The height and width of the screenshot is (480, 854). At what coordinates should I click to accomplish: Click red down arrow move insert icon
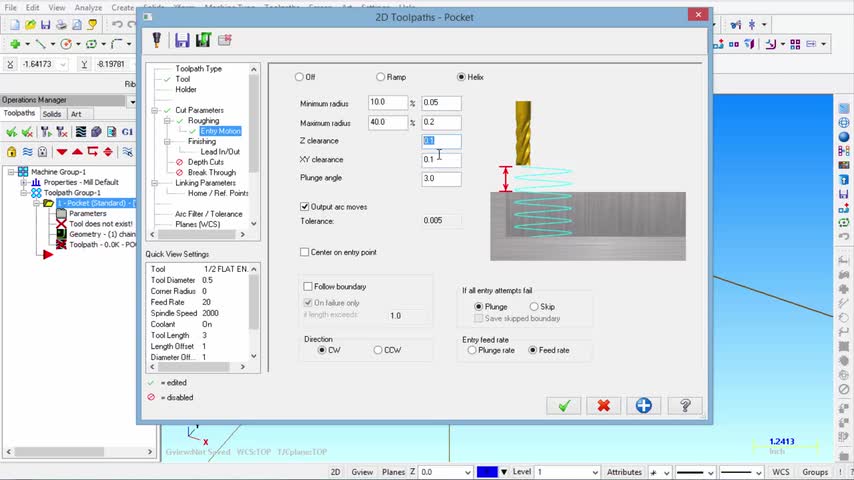pyautogui.click(x=62, y=151)
